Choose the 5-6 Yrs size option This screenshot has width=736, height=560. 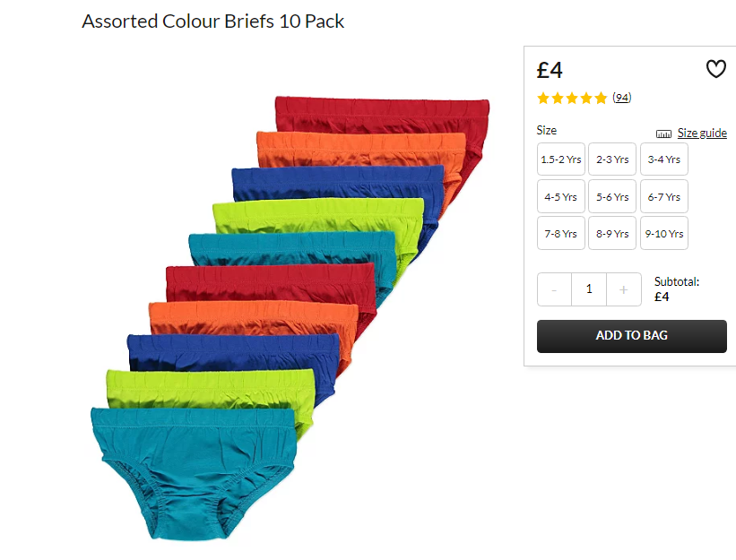(x=612, y=196)
